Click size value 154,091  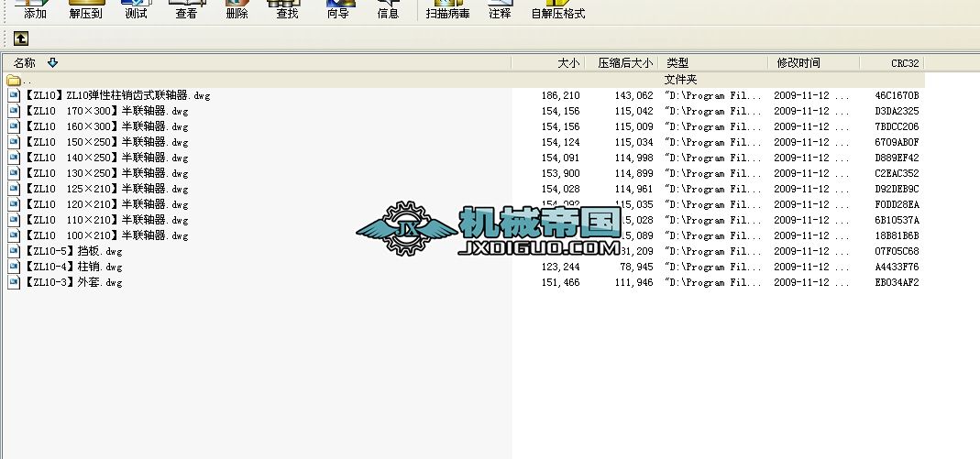pos(561,158)
